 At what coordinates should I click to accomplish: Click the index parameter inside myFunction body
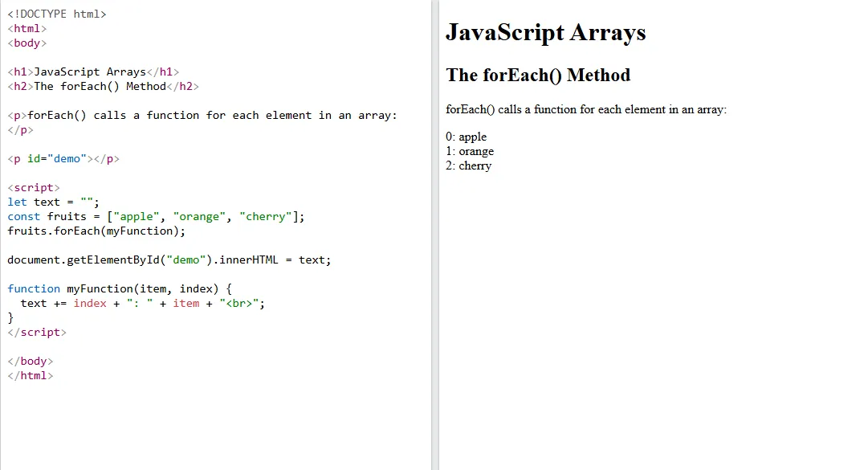coord(90,303)
